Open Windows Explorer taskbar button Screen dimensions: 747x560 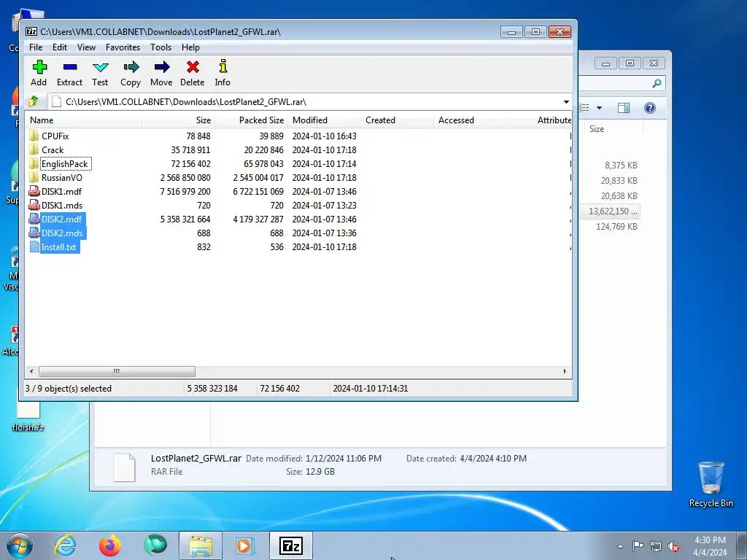tap(201, 545)
